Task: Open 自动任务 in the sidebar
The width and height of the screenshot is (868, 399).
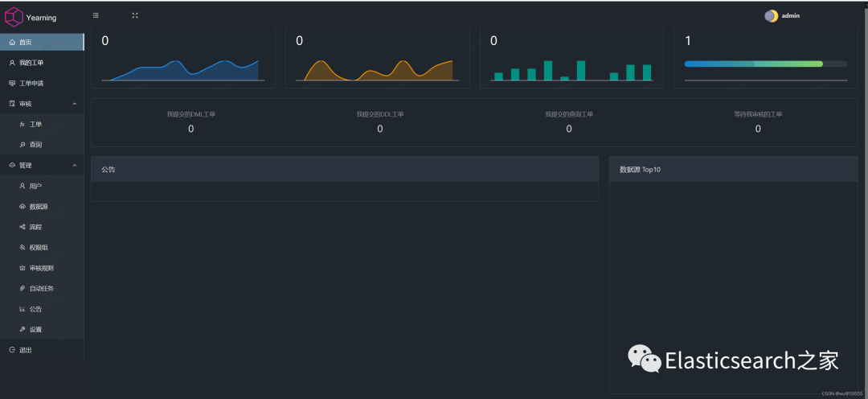Action: pos(42,288)
